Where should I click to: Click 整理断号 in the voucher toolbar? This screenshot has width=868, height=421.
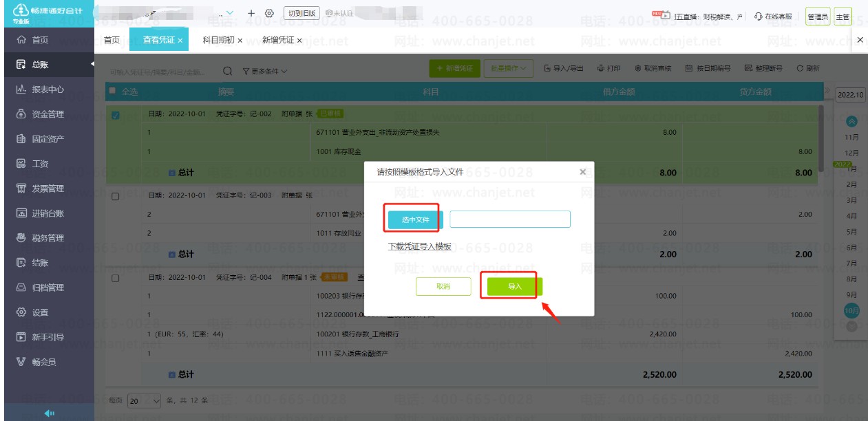[763, 69]
